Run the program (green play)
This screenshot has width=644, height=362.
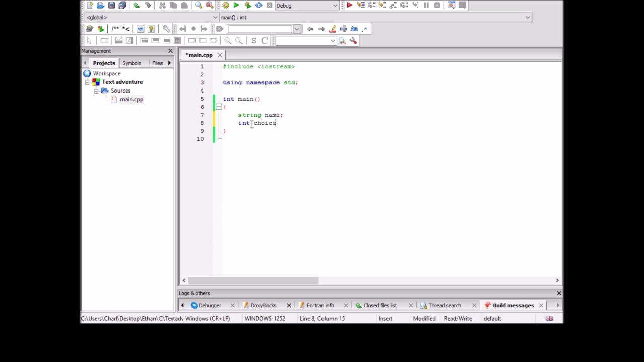236,5
